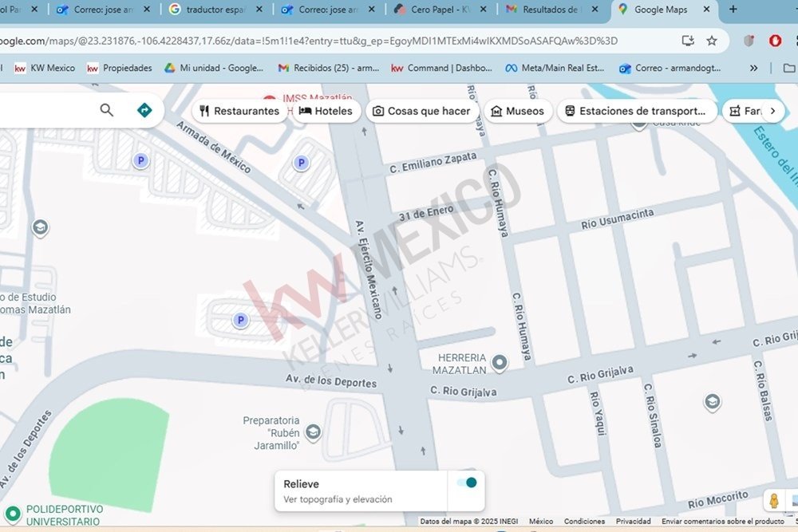Click the parking marker north of Av. de los Deportes
Viewport: 798px width, 532px height.
click(x=241, y=320)
